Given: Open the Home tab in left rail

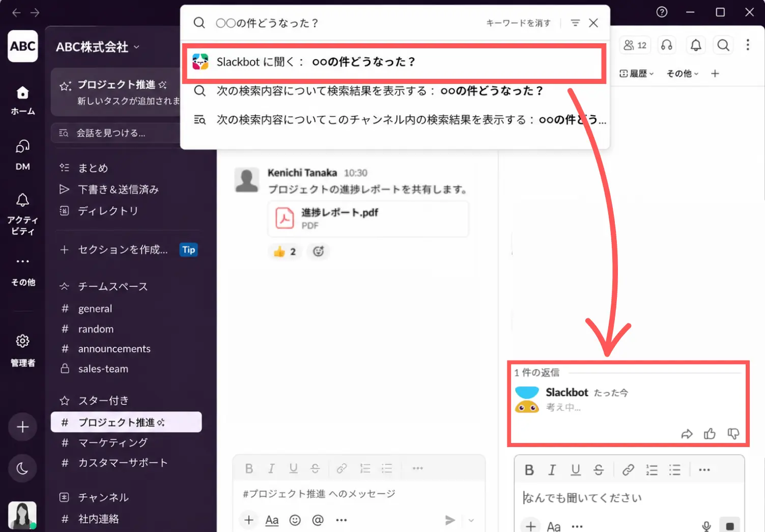Looking at the screenshot, I should [x=22, y=100].
